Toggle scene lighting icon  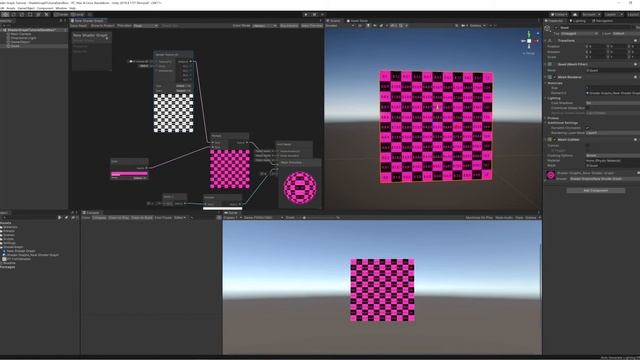click(x=368, y=26)
